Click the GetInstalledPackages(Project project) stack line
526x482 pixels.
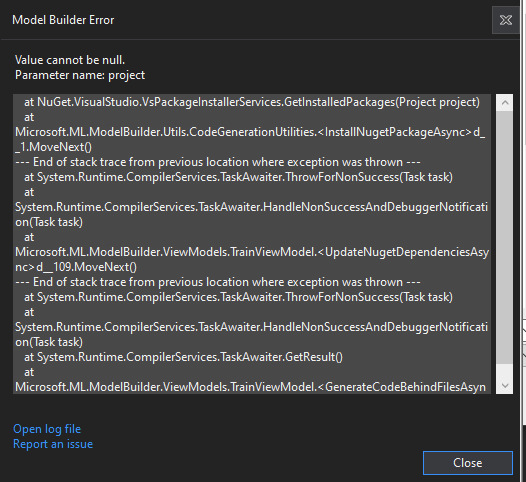click(x=252, y=102)
